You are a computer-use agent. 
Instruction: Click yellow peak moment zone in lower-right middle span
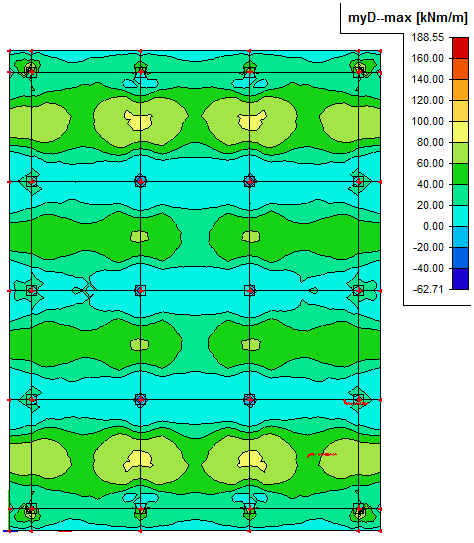[252, 461]
